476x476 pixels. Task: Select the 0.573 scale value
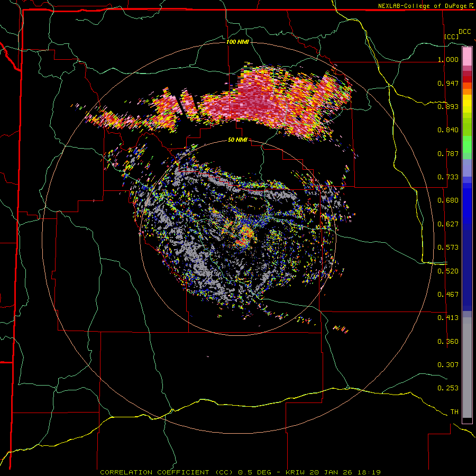point(448,248)
